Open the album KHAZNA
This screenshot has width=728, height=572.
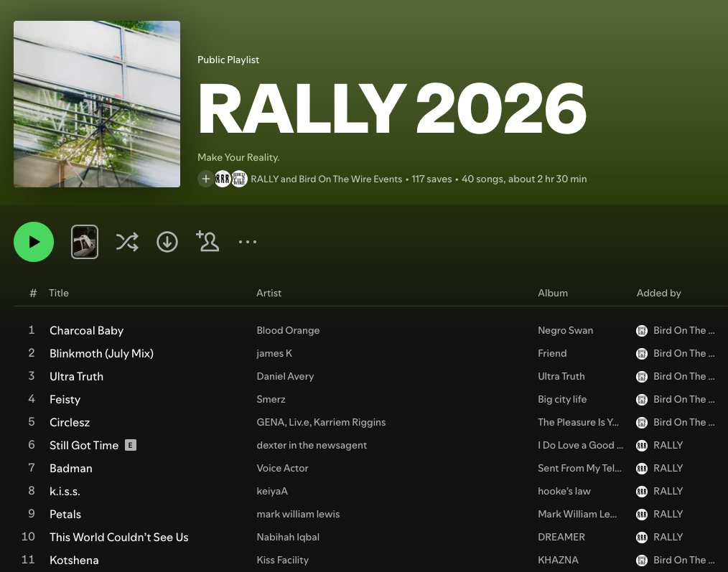coord(558,561)
